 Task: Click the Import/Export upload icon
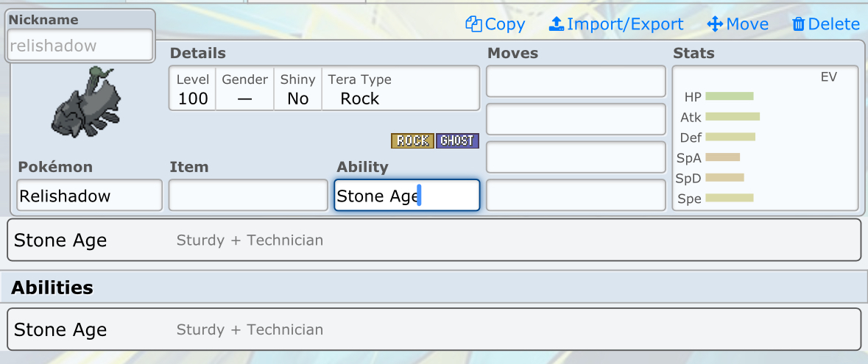click(557, 24)
